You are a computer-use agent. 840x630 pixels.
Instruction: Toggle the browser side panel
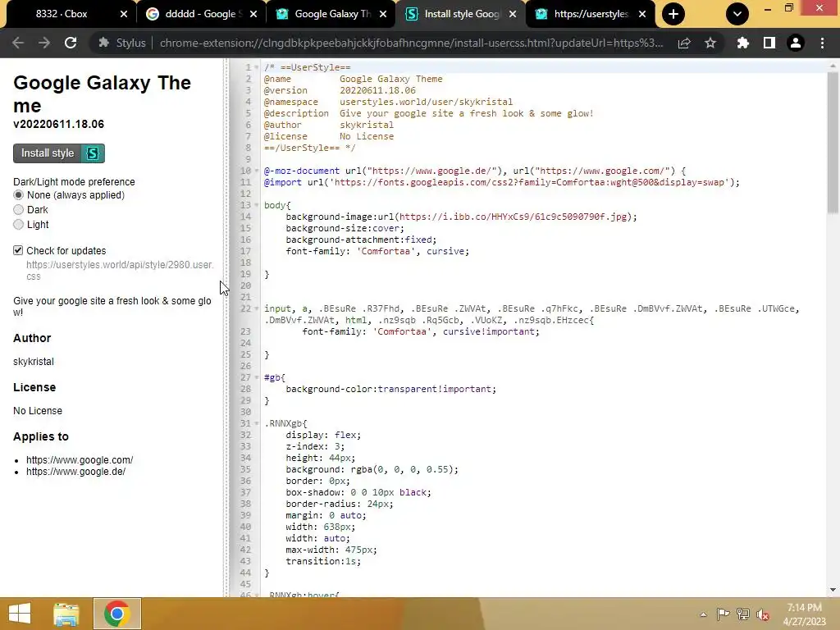(x=769, y=43)
